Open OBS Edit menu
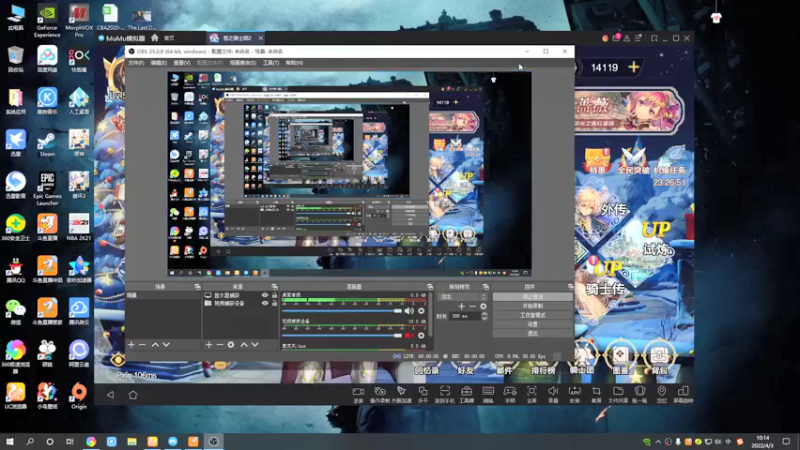Screen dimensions: 800x450 (x=159, y=63)
